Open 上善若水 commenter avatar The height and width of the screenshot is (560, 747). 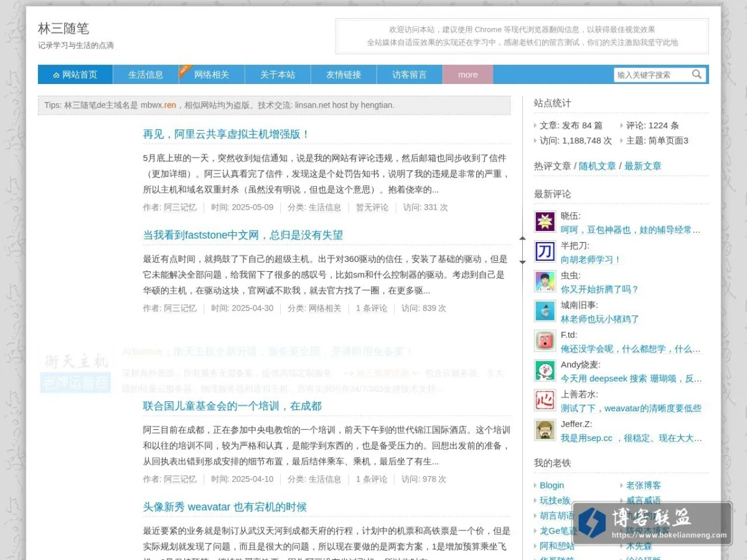coord(545,400)
